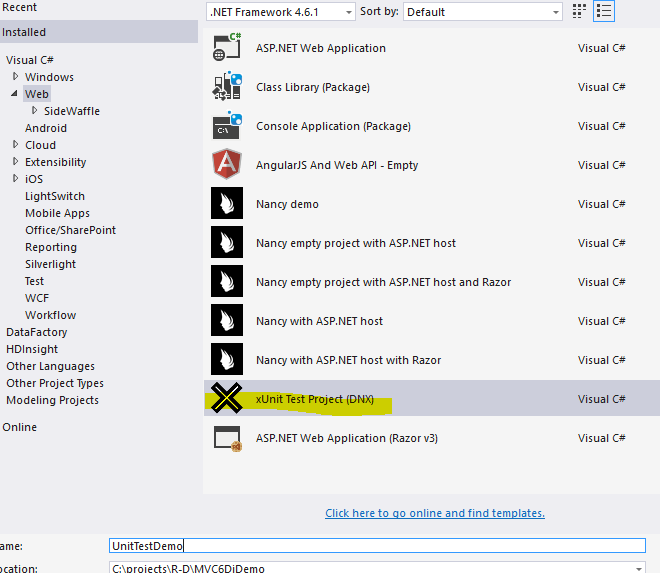Select the Modeling Projects node
The image size is (660, 573).
click(x=53, y=400)
